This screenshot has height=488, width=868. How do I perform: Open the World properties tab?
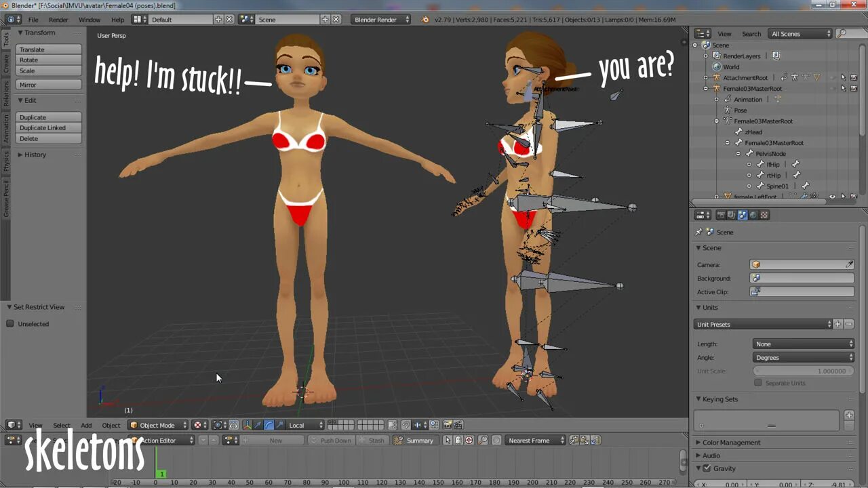[753, 215]
